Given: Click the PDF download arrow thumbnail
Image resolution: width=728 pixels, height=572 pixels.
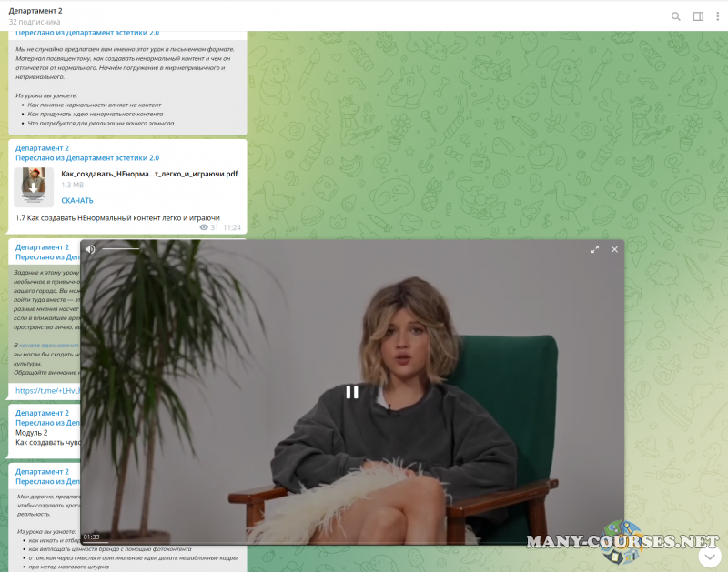Looking at the screenshot, I should (x=34, y=186).
